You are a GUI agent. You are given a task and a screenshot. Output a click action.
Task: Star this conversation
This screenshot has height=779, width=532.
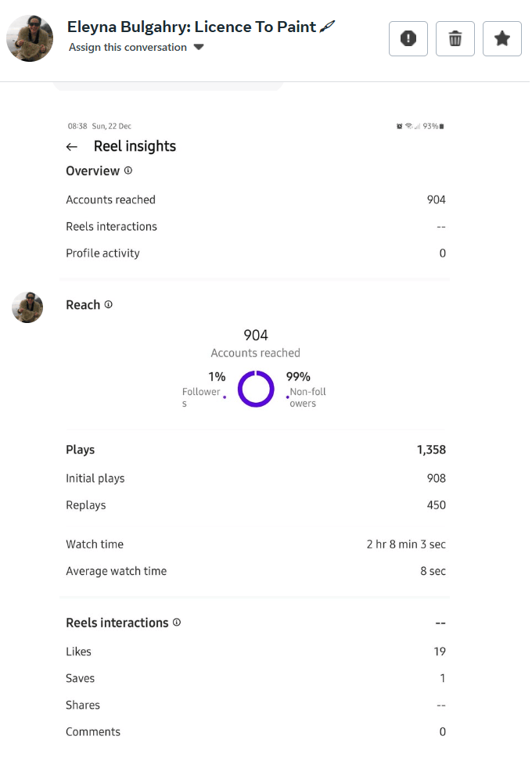pyautogui.click(x=504, y=39)
